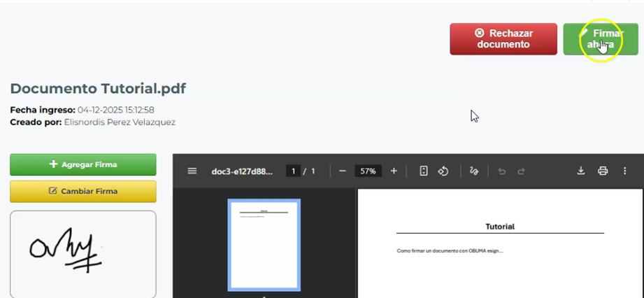Click the yellow Cambiar Firma button
Image resolution: width=644 pixels, height=298 pixels.
coord(83,191)
